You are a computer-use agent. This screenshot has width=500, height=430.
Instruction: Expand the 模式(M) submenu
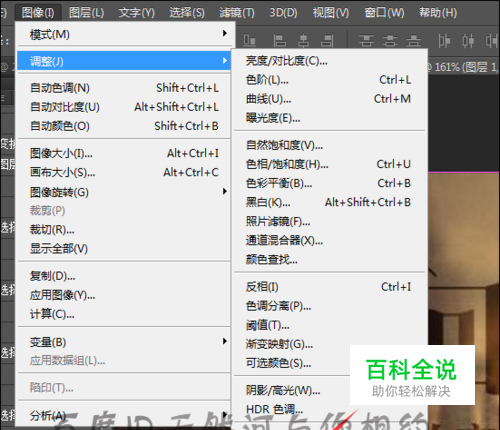tap(124, 34)
